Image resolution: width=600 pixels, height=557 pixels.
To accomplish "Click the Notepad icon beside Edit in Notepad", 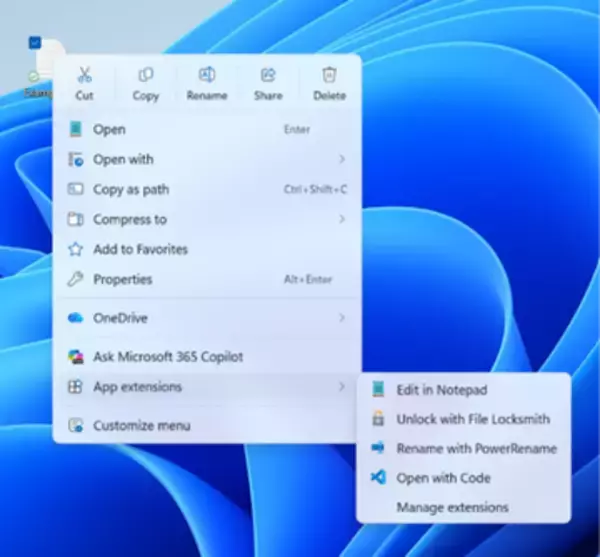I will coord(378,389).
